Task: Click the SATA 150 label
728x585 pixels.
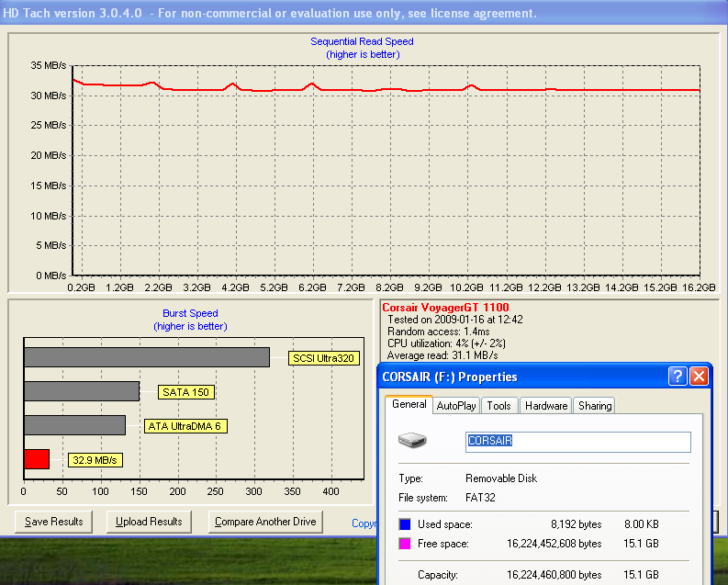Action: click(185, 392)
